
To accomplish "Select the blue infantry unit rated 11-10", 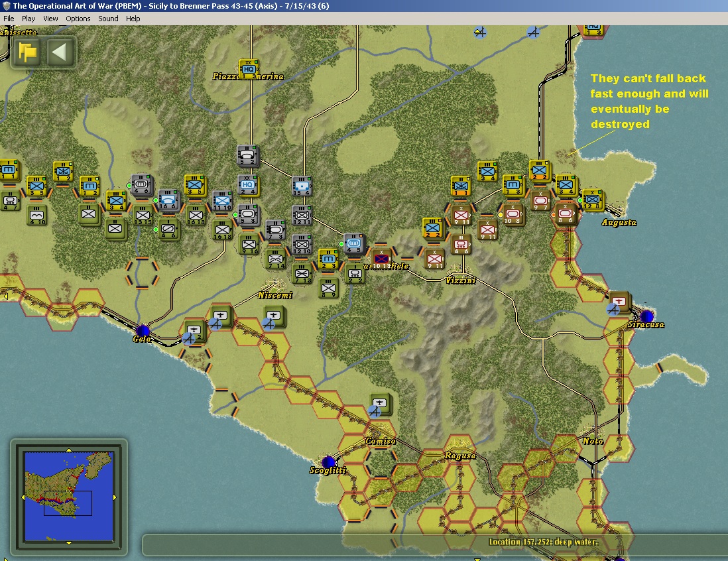I will 222,200.
